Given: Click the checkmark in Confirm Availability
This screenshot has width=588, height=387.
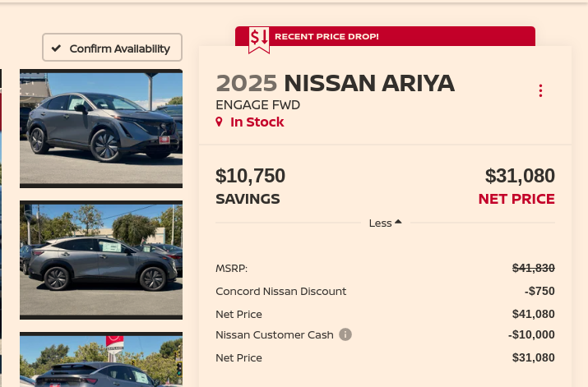Looking at the screenshot, I should 56,48.
